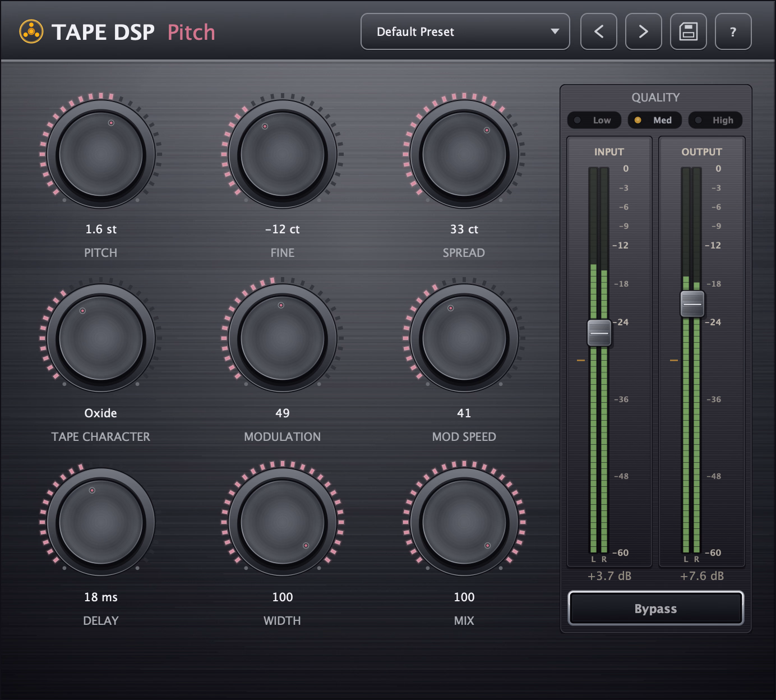The image size is (776, 700).
Task: Click the PITCH label text
Action: click(x=101, y=253)
